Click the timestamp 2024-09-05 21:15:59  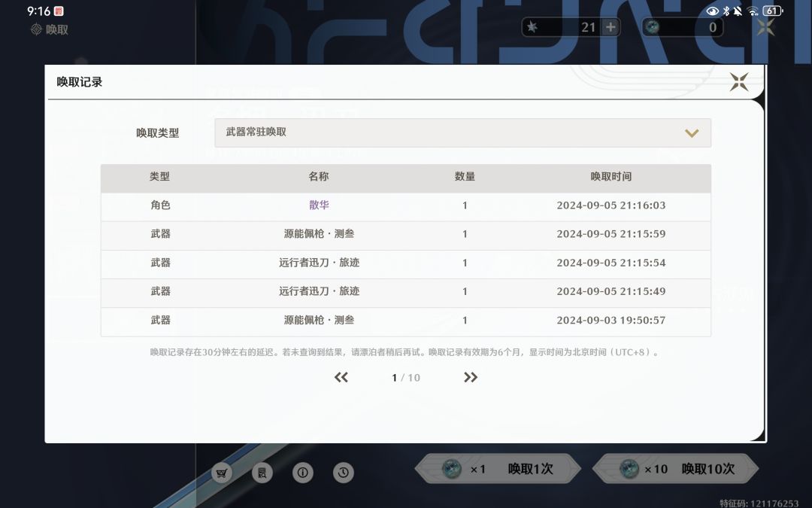(x=611, y=234)
